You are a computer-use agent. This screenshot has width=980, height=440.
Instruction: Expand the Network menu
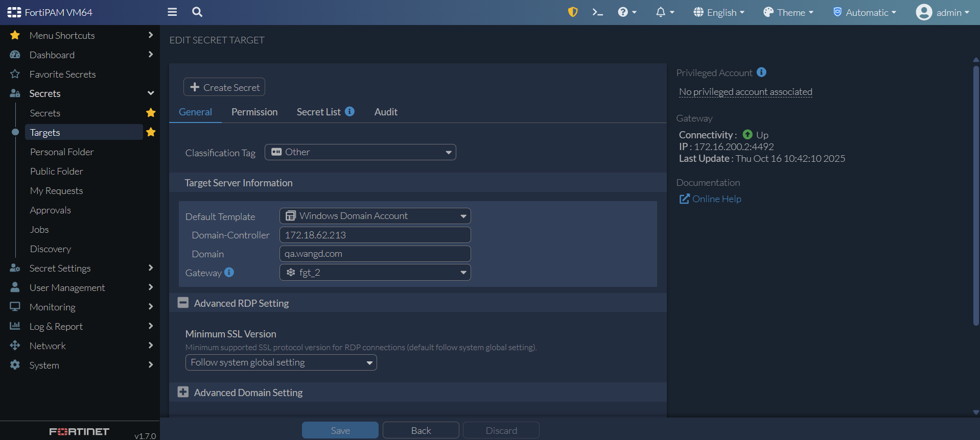click(150, 346)
